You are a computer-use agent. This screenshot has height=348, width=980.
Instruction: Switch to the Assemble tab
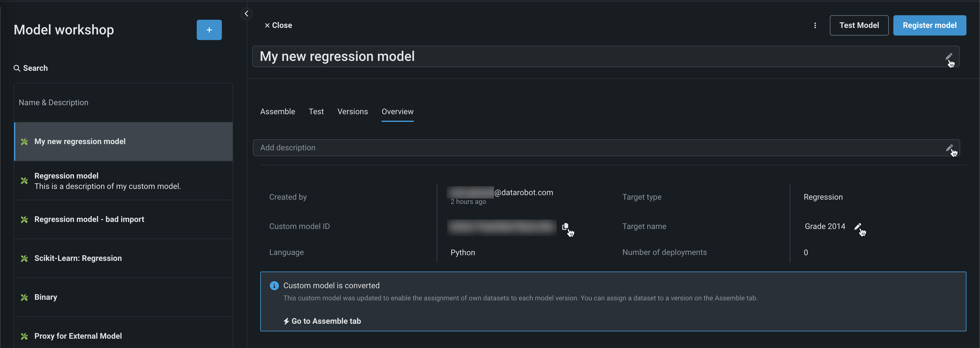click(x=277, y=112)
